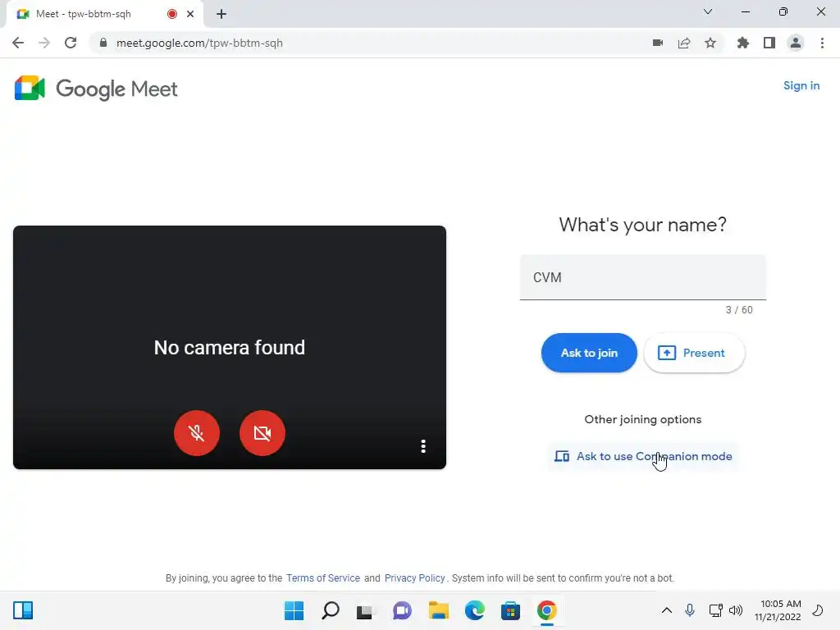Turn on the camera in the preview
This screenshot has width=840, height=630.
(x=262, y=433)
